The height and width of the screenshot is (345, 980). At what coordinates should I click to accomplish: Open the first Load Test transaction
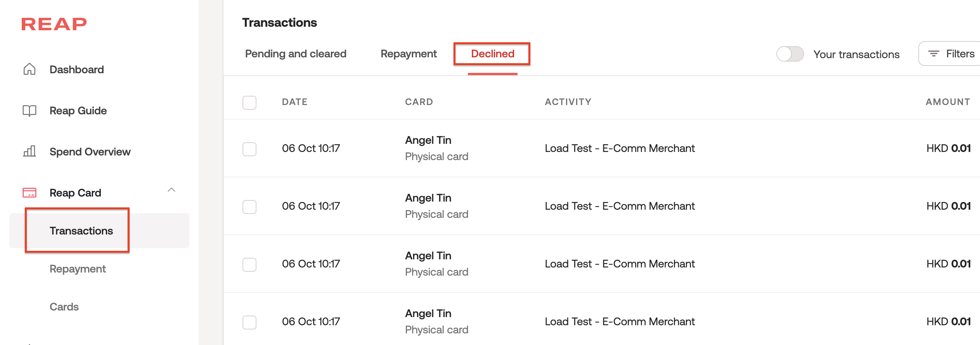(620, 148)
